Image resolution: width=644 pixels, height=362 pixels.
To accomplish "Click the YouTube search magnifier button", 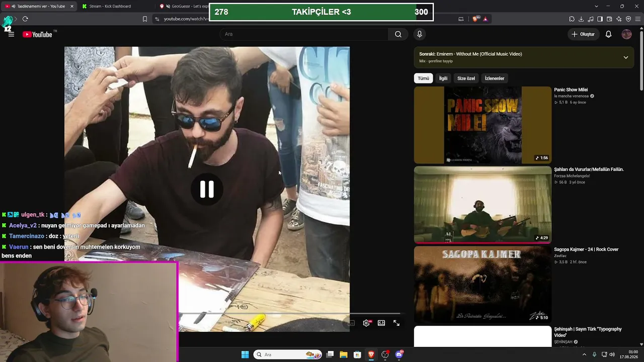I will [x=398, y=34].
